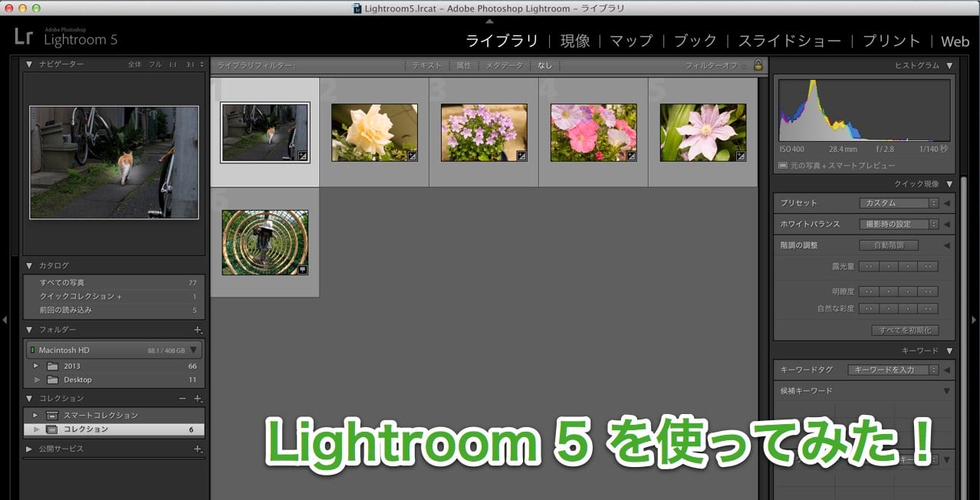Click the adjustments badge on the purple bellflowers thumbnail
This screenshot has height=500, width=980.
pos(522,156)
